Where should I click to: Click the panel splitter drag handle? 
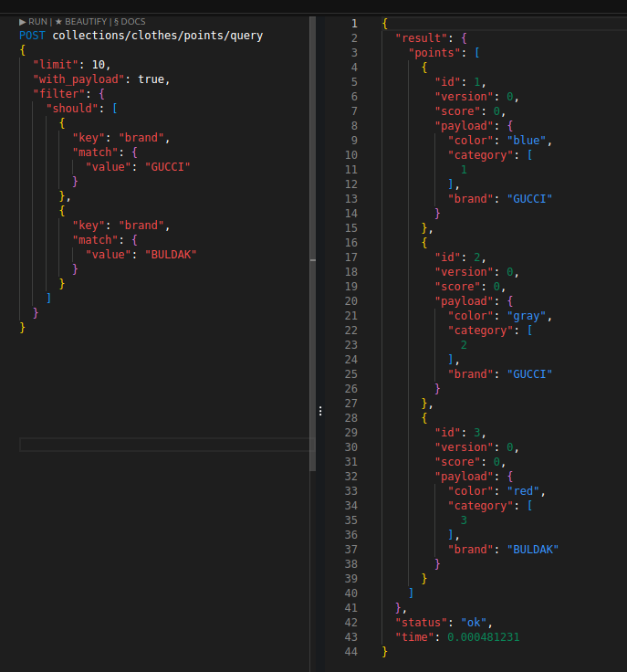point(320,412)
